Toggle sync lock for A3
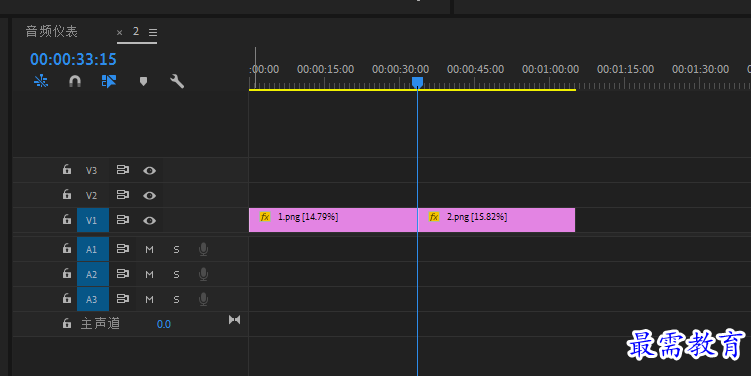 tap(123, 298)
